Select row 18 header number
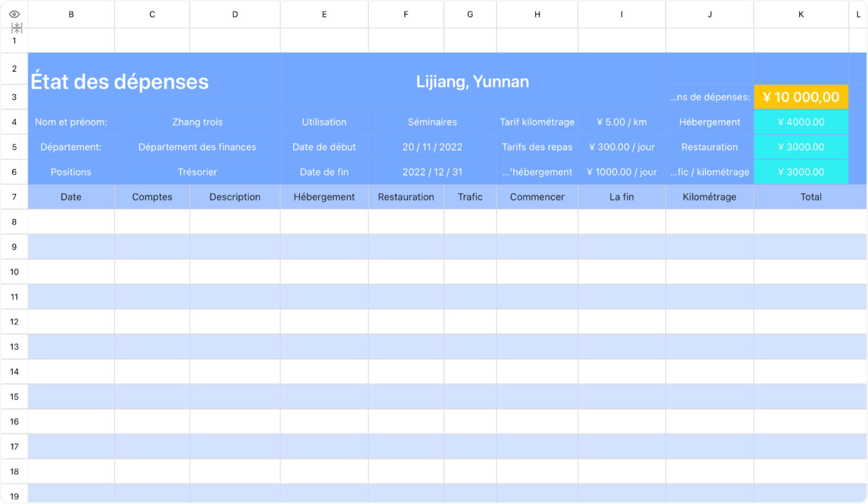Screen dimensions: 868x504 click(x=14, y=472)
